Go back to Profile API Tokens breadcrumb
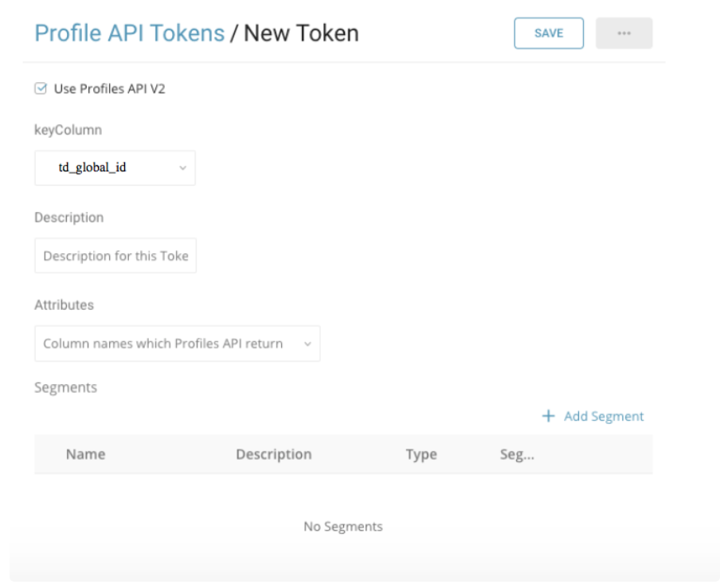Screen dimensions: 728x588 pos(129,33)
